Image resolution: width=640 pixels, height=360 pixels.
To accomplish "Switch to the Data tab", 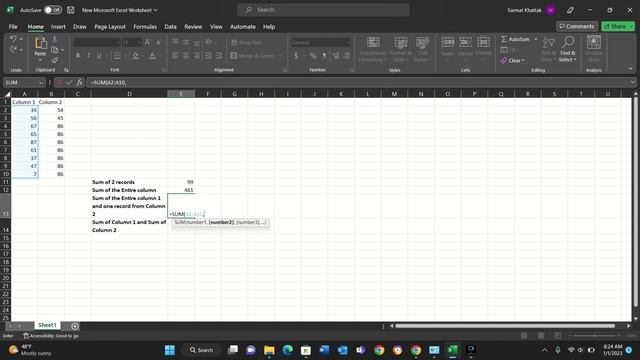I will coord(171,27).
